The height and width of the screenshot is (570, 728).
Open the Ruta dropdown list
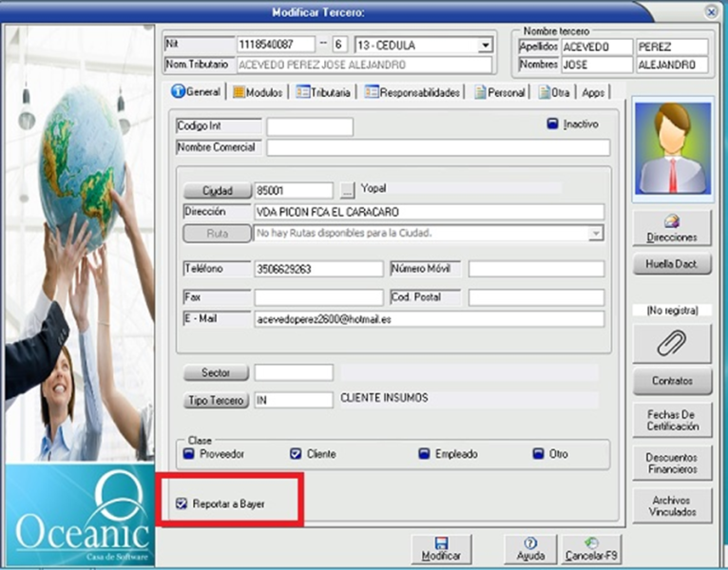[596, 233]
